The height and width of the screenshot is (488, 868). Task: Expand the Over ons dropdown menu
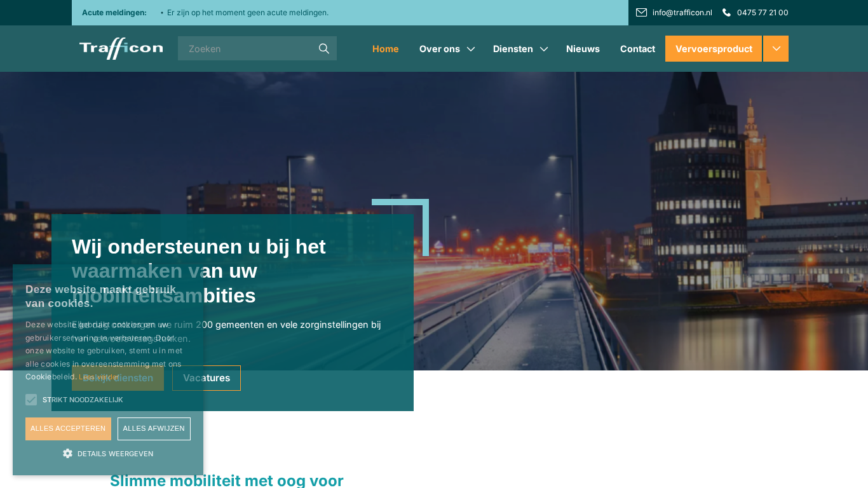tap(471, 48)
